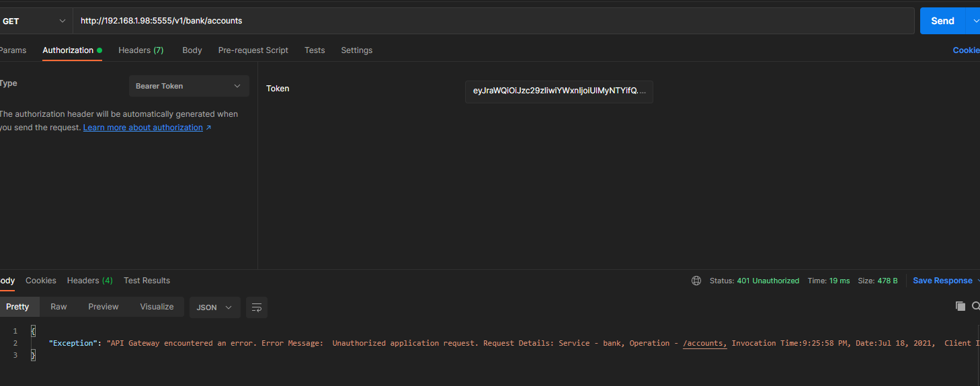The width and height of the screenshot is (980, 386).
Task: Open the Test Results tab
Action: [x=147, y=281]
